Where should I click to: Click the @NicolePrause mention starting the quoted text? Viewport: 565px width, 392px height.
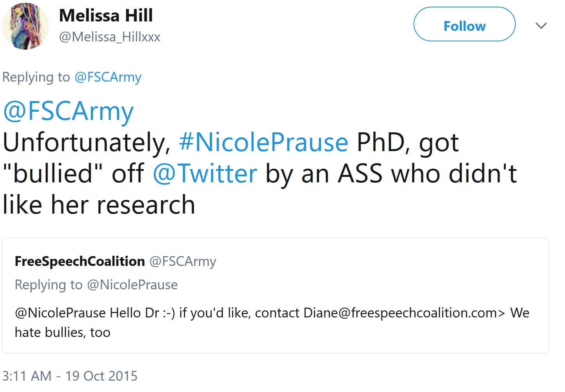point(60,313)
